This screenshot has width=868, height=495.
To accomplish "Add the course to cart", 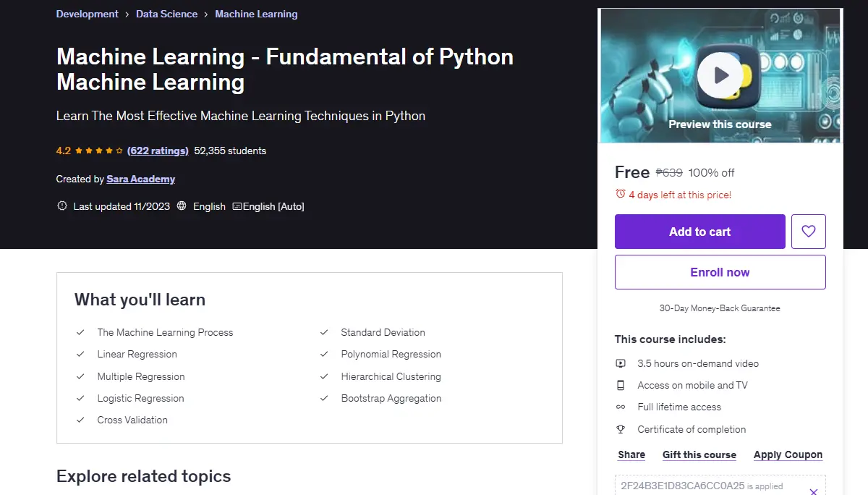I will pos(700,232).
